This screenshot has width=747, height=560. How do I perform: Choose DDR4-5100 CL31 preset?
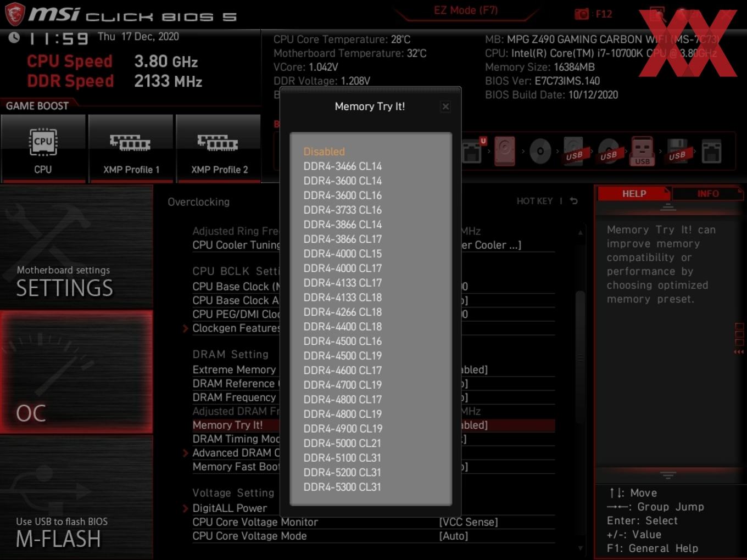342,457
